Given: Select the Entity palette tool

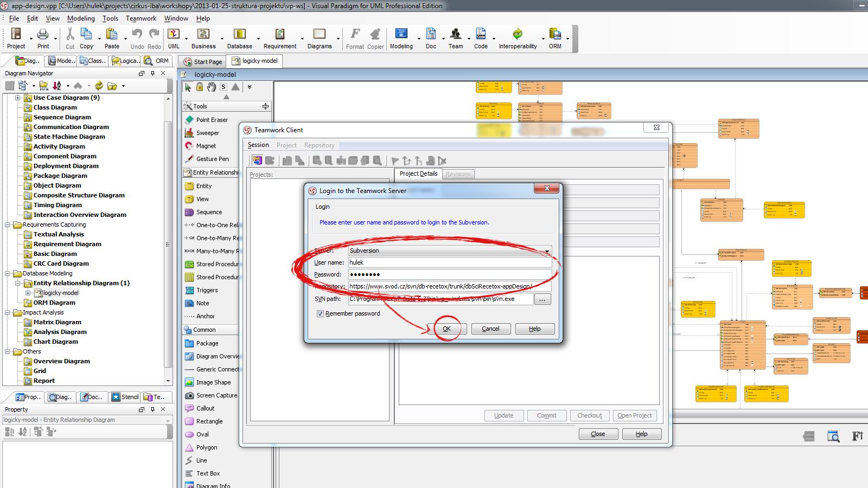Looking at the screenshot, I should click(204, 186).
